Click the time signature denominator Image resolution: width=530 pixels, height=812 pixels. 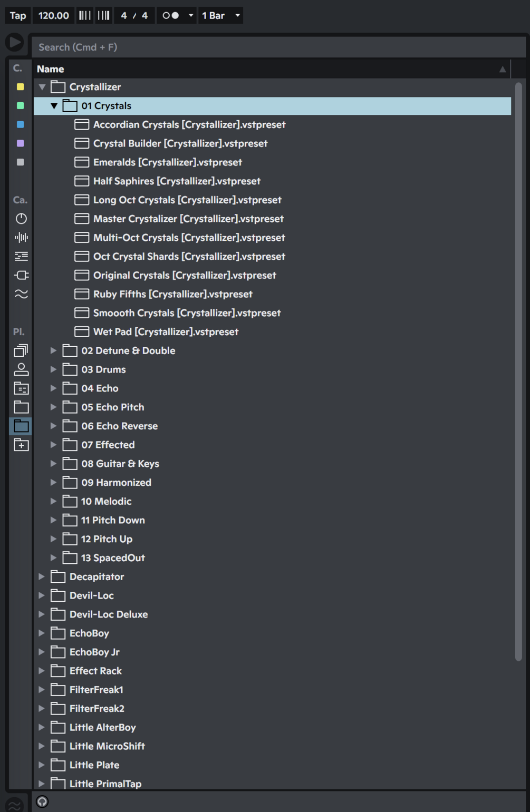(144, 15)
